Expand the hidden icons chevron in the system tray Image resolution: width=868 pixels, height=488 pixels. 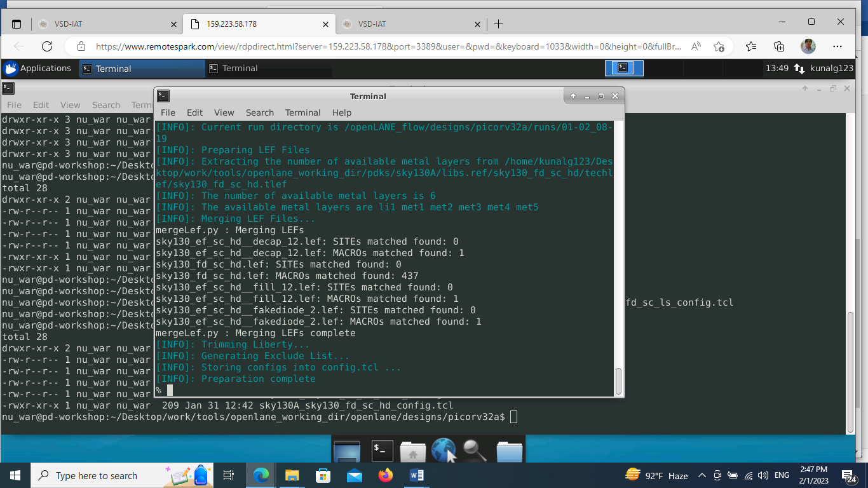pyautogui.click(x=702, y=475)
